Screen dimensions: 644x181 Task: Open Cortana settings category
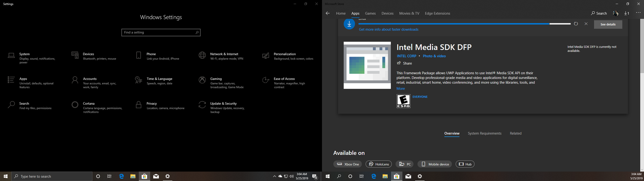tap(98, 108)
